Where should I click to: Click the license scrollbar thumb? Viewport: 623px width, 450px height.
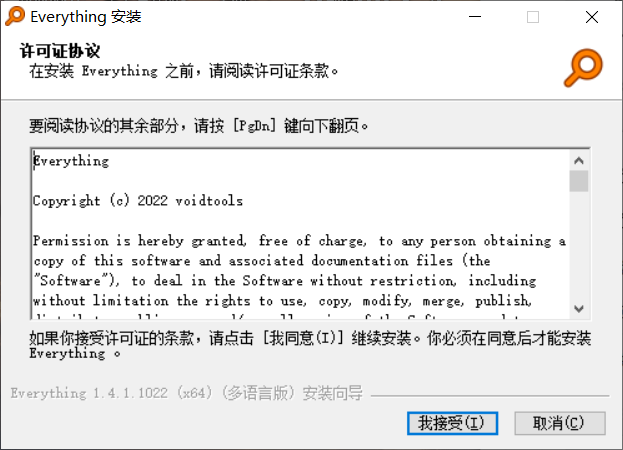click(578, 181)
